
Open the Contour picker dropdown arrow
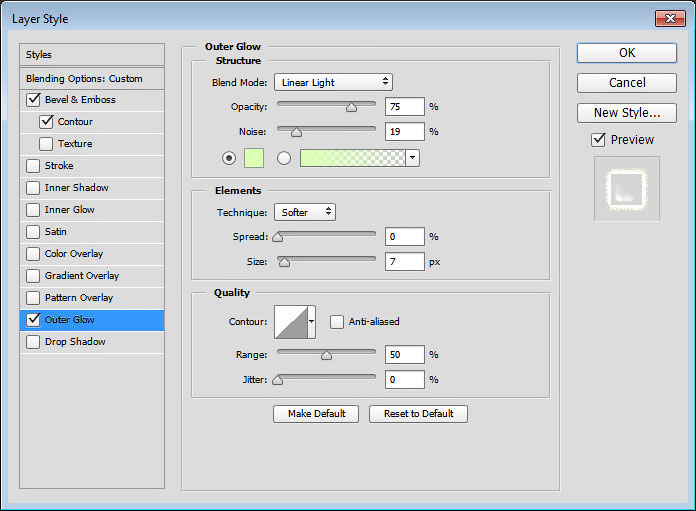[312, 322]
